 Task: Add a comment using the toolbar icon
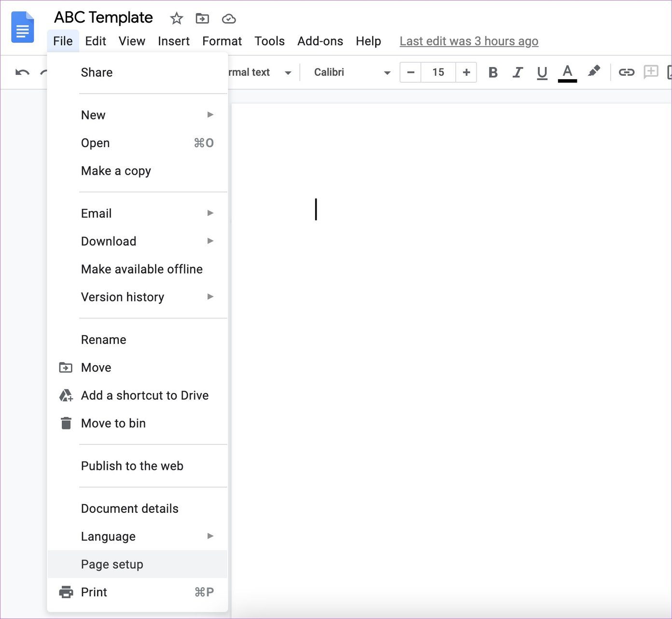(651, 72)
